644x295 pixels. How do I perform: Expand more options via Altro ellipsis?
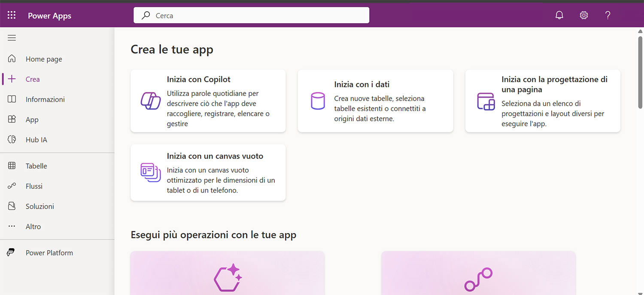[x=12, y=226]
